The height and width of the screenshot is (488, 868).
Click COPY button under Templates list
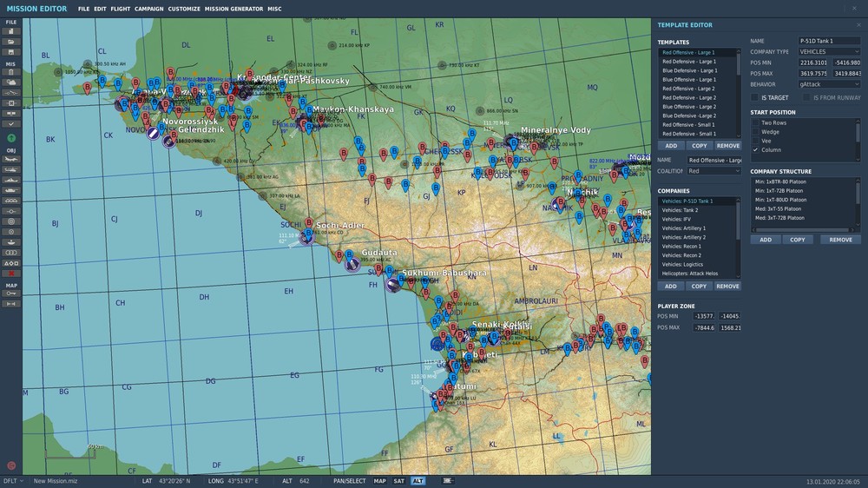pyautogui.click(x=699, y=146)
